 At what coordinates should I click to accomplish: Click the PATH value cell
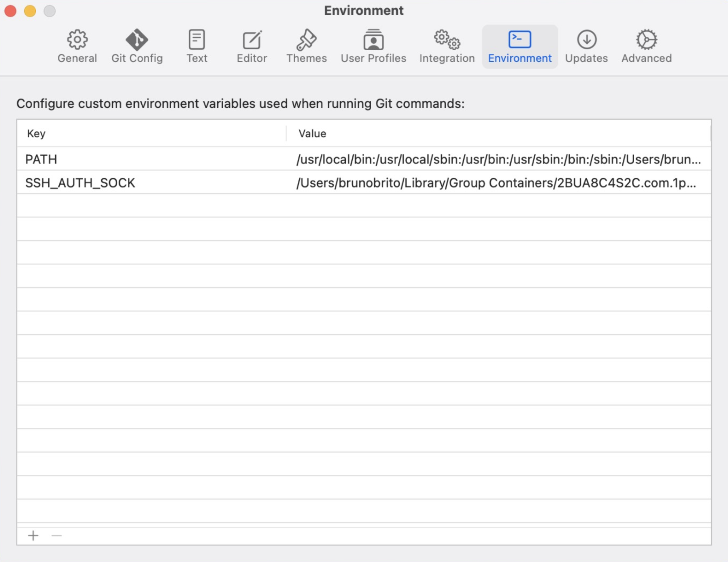pyautogui.click(x=498, y=159)
